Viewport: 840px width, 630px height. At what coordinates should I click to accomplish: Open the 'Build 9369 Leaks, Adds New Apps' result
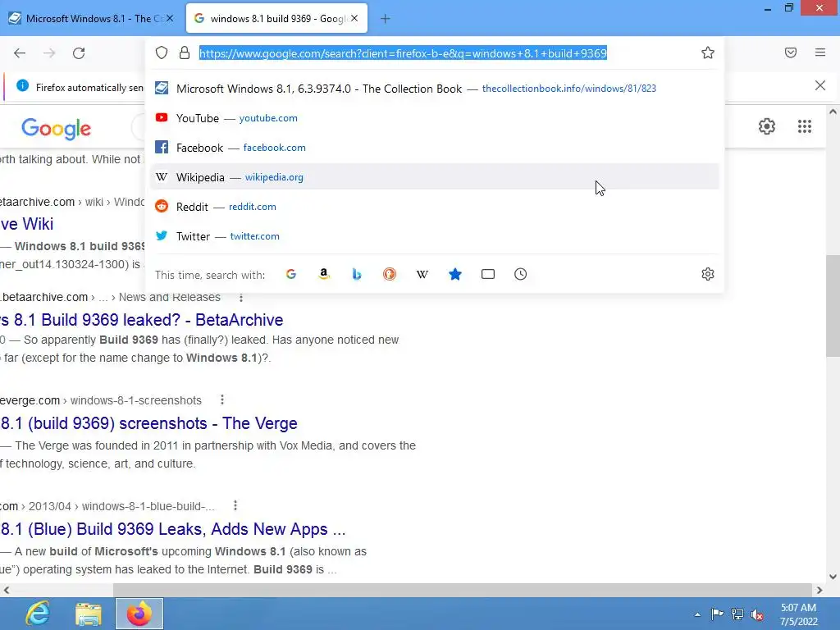(173, 529)
